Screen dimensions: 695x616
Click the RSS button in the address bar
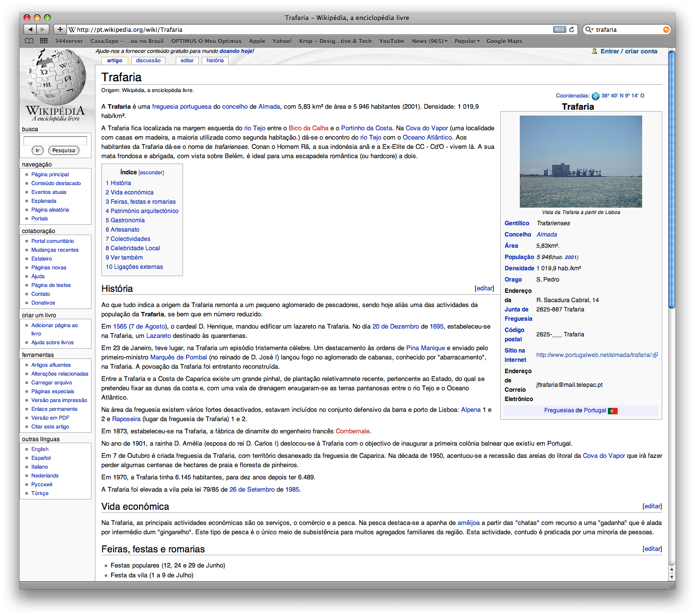click(x=559, y=29)
